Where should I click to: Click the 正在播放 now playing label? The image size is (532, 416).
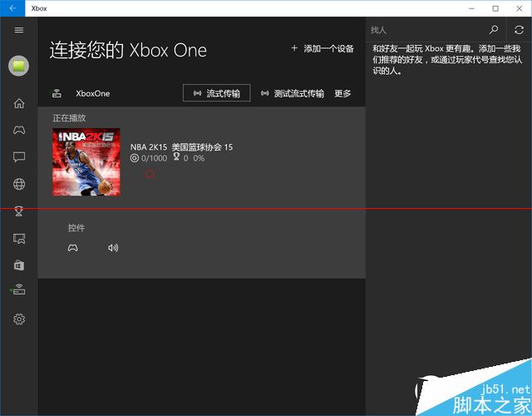69,118
